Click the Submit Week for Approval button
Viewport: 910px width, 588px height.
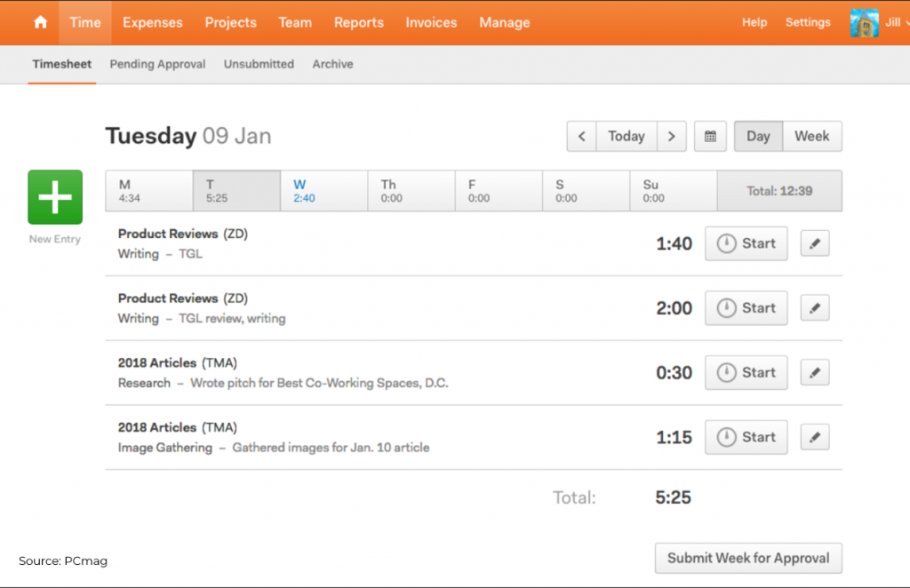pyautogui.click(x=747, y=558)
